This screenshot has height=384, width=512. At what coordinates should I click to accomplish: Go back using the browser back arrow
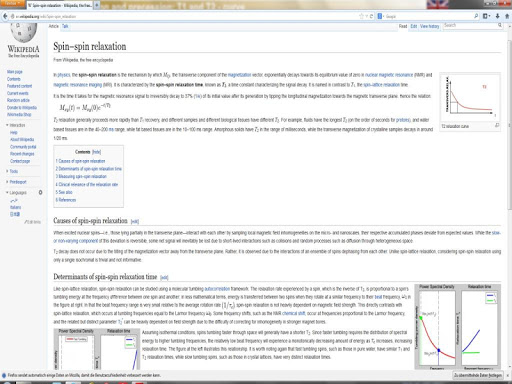5,16
